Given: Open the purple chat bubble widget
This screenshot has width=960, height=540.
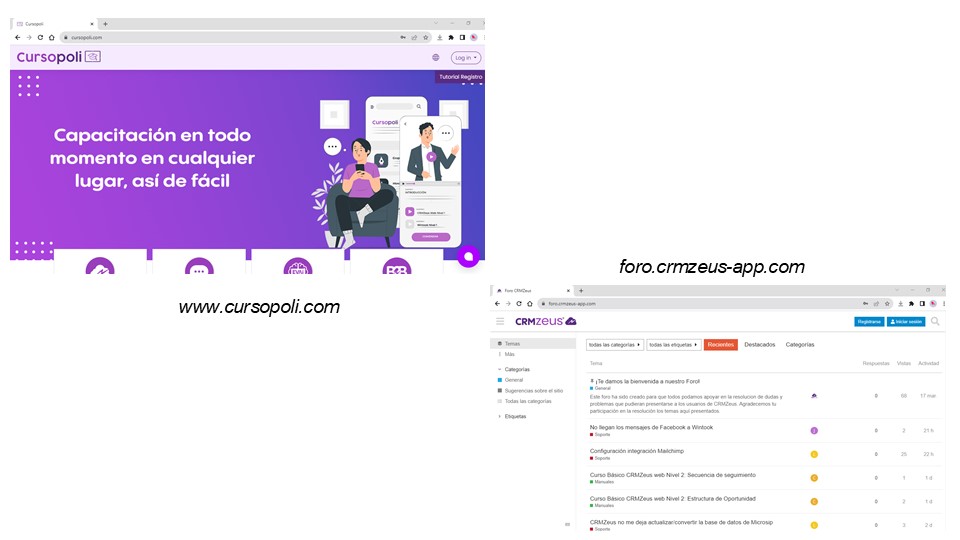Looking at the screenshot, I should click(x=468, y=256).
